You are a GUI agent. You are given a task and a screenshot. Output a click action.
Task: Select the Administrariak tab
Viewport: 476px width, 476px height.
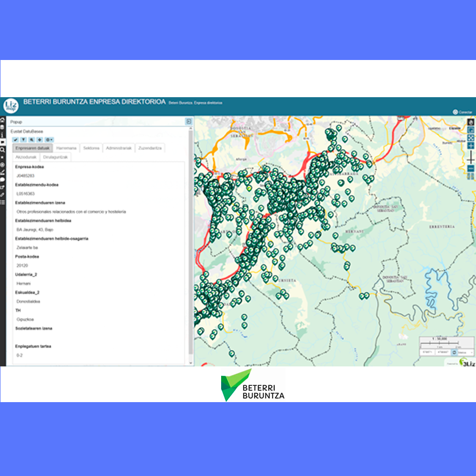(x=119, y=148)
